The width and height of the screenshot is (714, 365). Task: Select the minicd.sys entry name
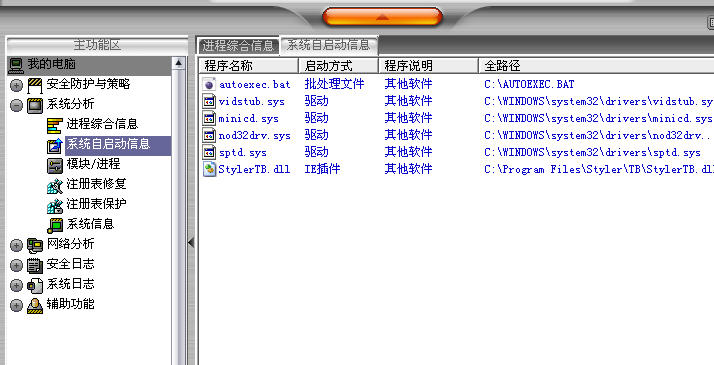click(x=248, y=119)
